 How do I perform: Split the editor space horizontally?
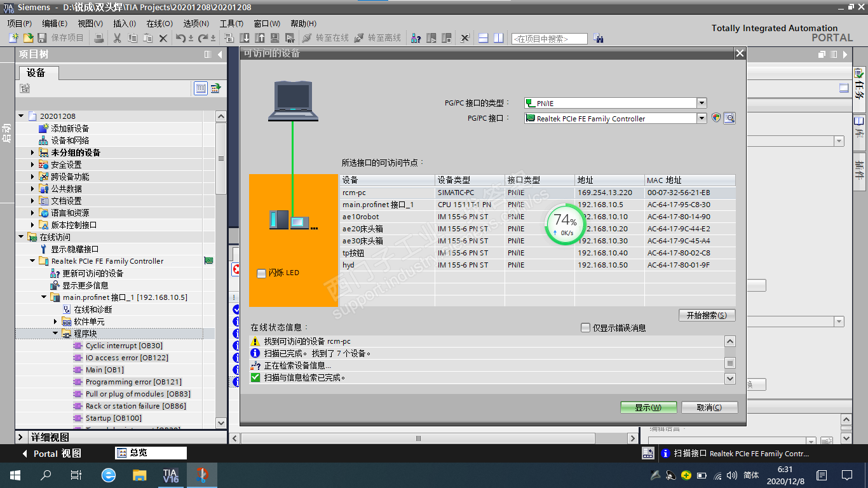point(484,38)
